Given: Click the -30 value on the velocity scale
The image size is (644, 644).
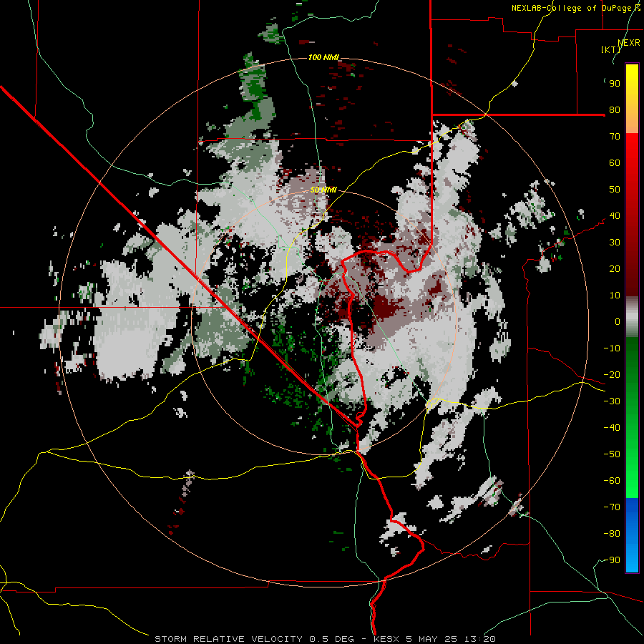Looking at the screenshot, I should click(x=612, y=401).
